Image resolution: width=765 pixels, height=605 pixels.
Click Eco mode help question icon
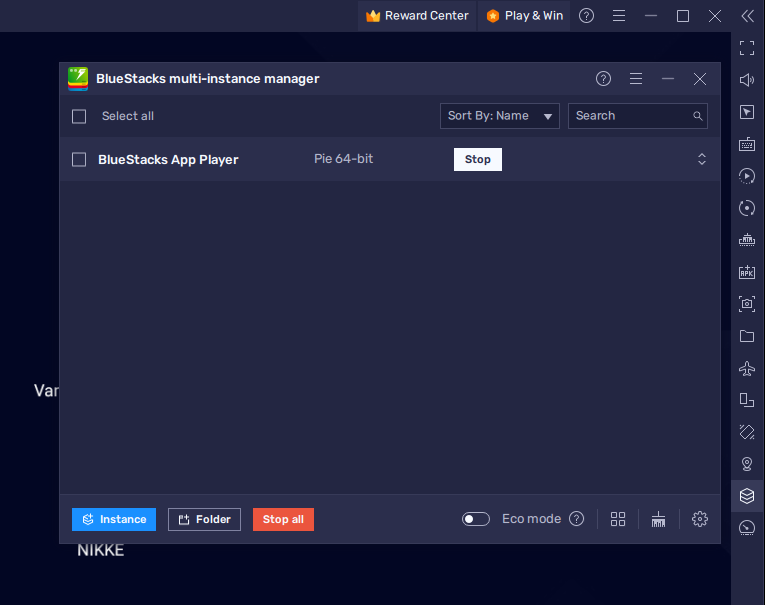click(x=577, y=519)
